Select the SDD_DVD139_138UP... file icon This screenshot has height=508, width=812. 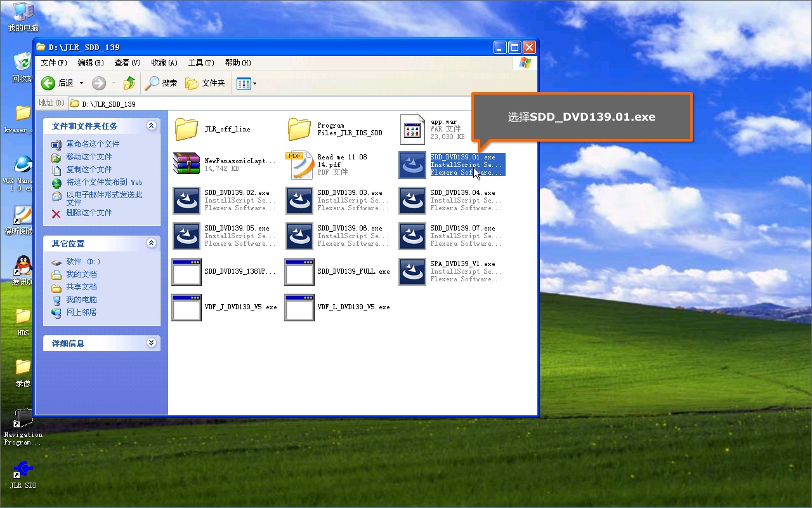pyautogui.click(x=187, y=272)
